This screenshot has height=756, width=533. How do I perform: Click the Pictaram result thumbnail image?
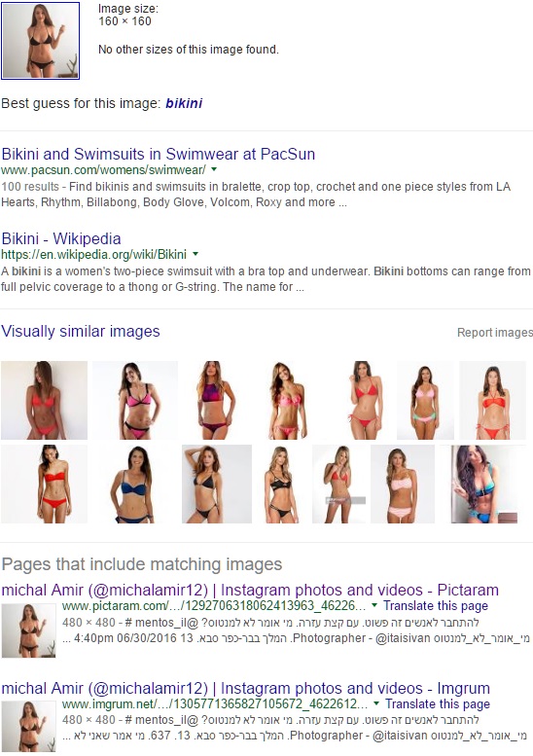[28, 630]
